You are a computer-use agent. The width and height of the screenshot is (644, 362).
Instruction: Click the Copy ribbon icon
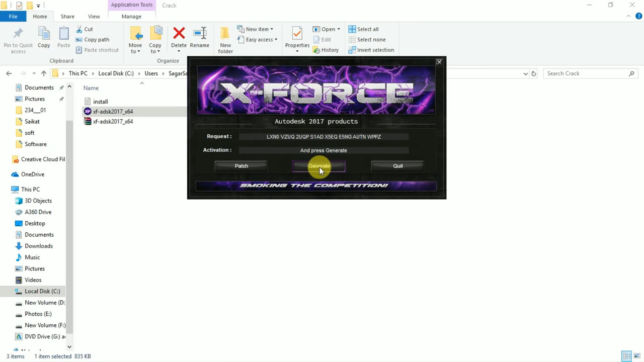(44, 34)
